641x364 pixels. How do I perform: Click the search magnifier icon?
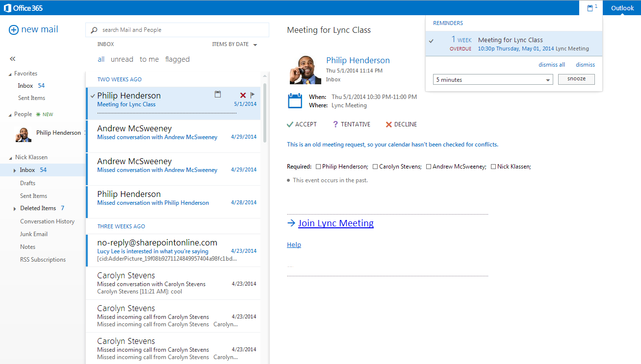(x=94, y=30)
